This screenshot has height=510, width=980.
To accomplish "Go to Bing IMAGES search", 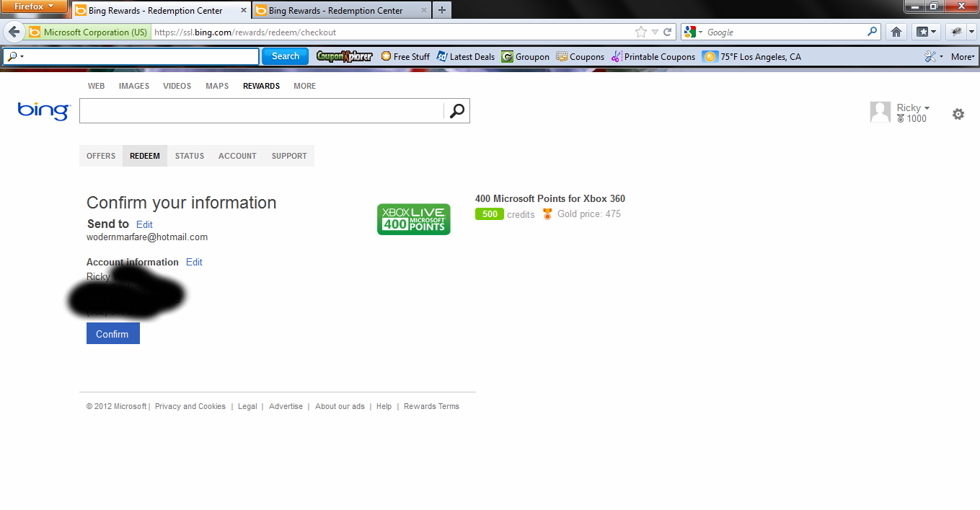I will pos(134,86).
